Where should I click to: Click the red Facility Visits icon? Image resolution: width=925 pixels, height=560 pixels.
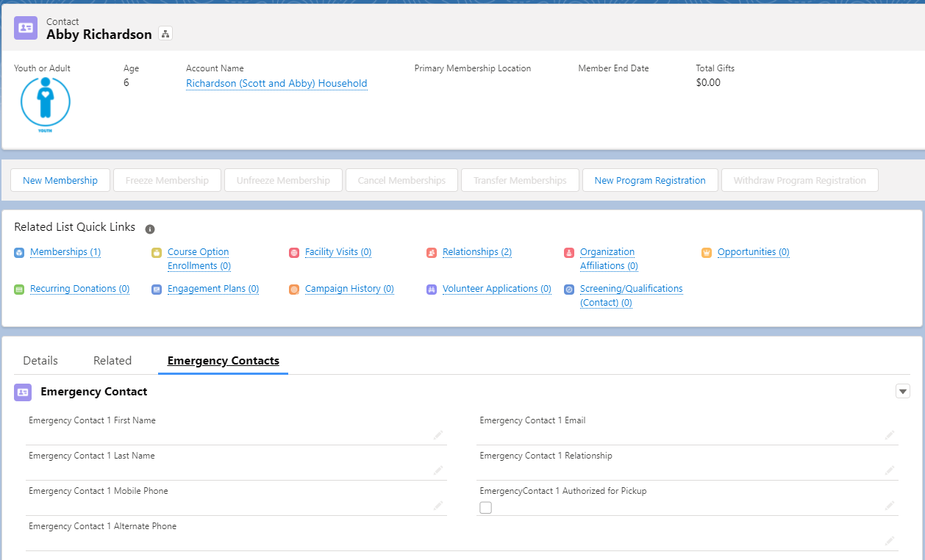pyautogui.click(x=294, y=253)
